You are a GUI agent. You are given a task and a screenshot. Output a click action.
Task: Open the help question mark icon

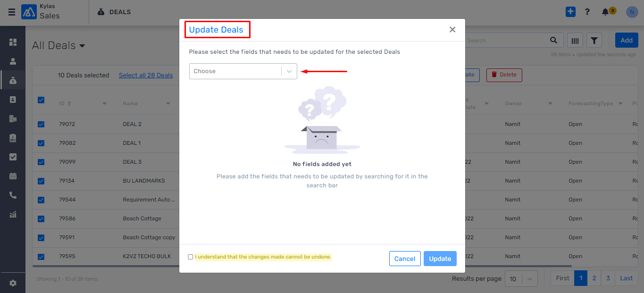587,12
